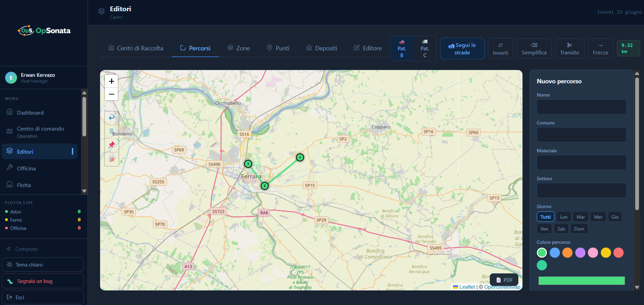Choose the blue route color swatch
Viewport: 644px width, 305px height.
click(x=554, y=253)
